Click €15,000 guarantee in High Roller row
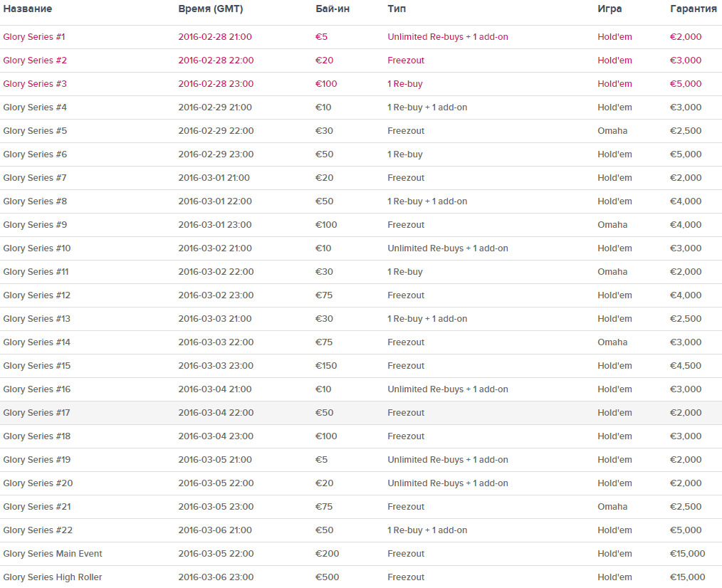Image resolution: width=722 pixels, height=588 pixels. [x=687, y=577]
